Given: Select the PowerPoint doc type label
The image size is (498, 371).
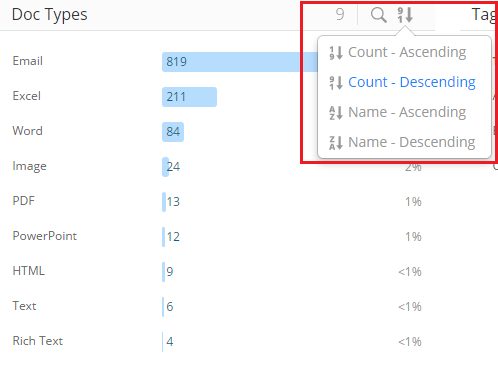Looking at the screenshot, I should pyautogui.click(x=45, y=236).
